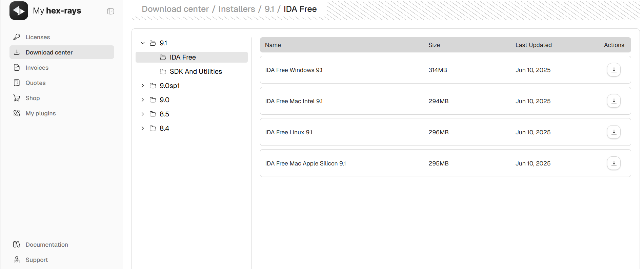
Task: Click the Licenses key icon
Action: pyautogui.click(x=17, y=37)
